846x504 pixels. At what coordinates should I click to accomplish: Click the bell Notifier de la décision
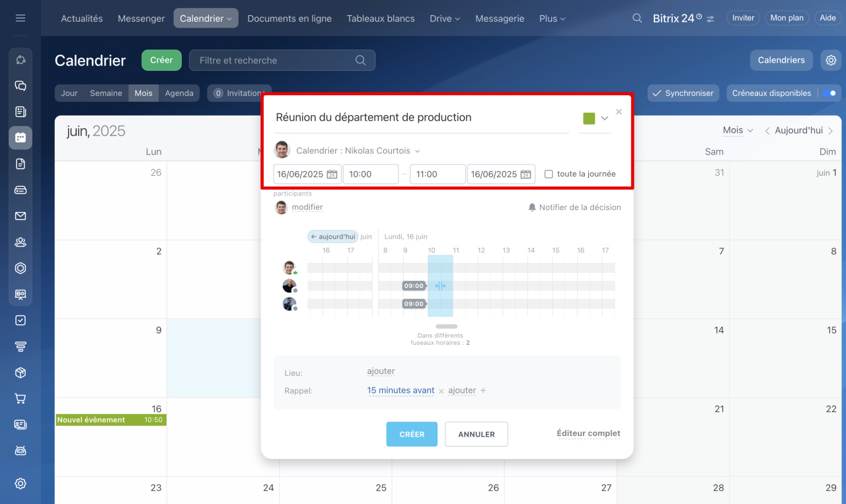click(x=574, y=207)
